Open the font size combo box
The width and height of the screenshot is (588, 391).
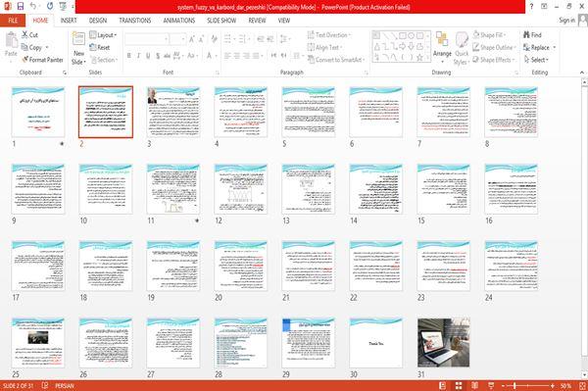click(177, 38)
